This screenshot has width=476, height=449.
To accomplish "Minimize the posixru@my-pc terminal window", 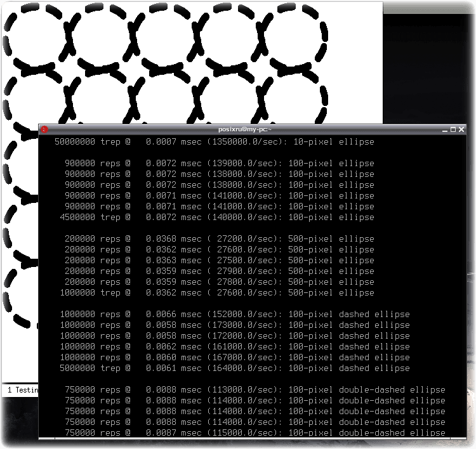I will (x=445, y=130).
